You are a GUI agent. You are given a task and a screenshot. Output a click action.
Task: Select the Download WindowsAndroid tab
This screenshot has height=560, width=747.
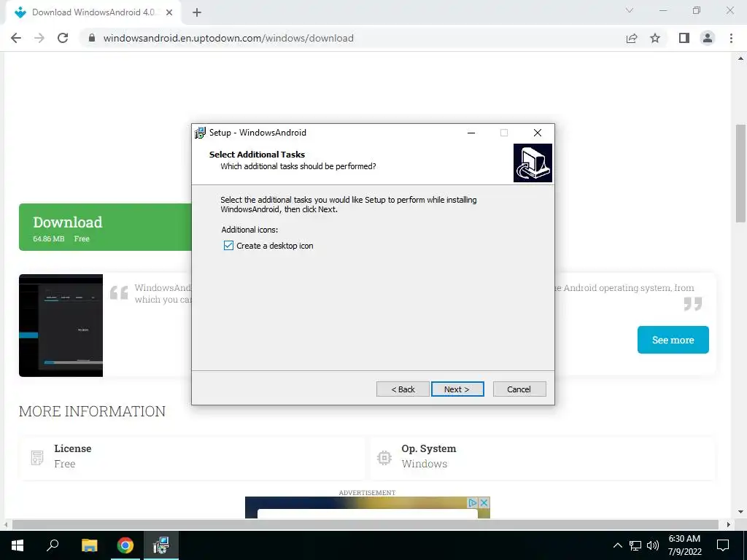[93, 12]
